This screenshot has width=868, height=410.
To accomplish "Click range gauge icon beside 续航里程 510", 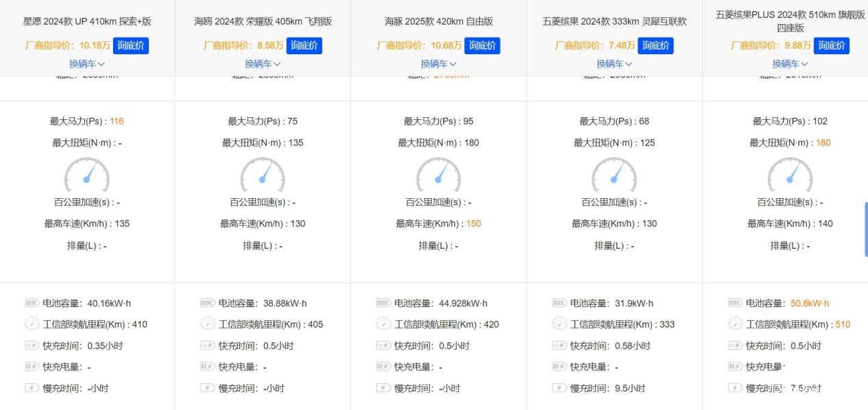I will coord(736,324).
